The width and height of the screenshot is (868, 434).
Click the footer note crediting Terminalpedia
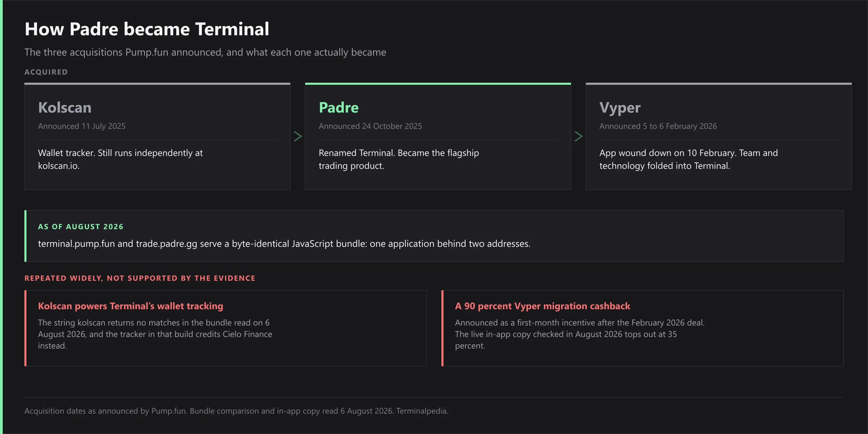coord(236,411)
